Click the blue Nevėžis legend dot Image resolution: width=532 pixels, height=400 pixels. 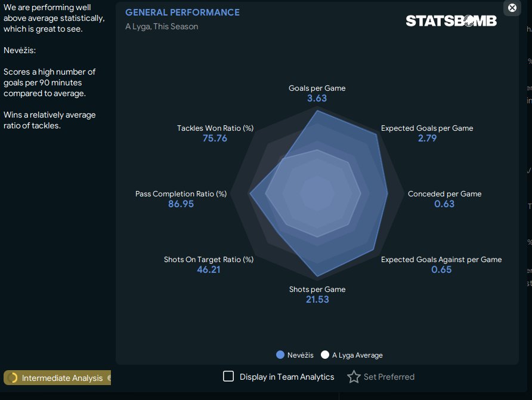(280, 355)
